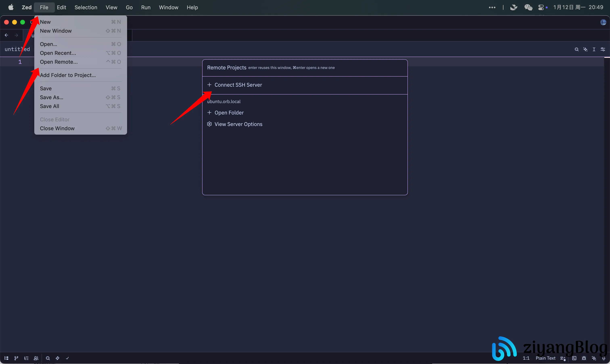Click the lightning bolt diagnostics icon
The image size is (610, 364).
pos(57,358)
